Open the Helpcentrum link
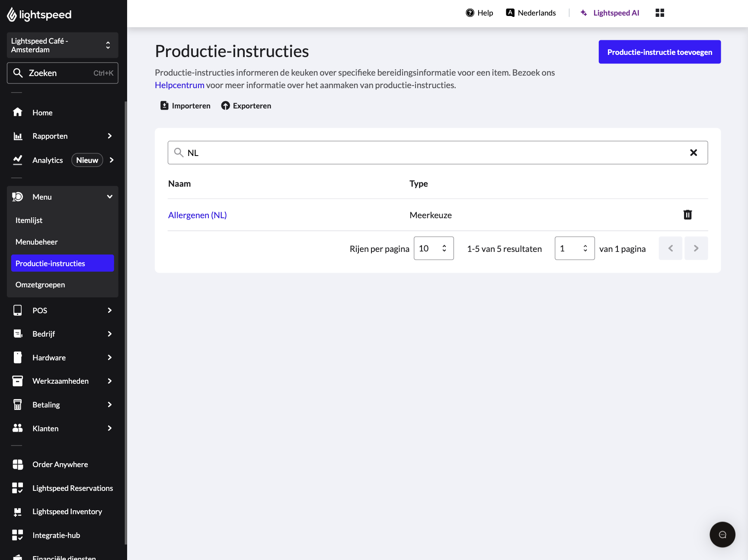This screenshot has height=560, width=748. point(179,85)
